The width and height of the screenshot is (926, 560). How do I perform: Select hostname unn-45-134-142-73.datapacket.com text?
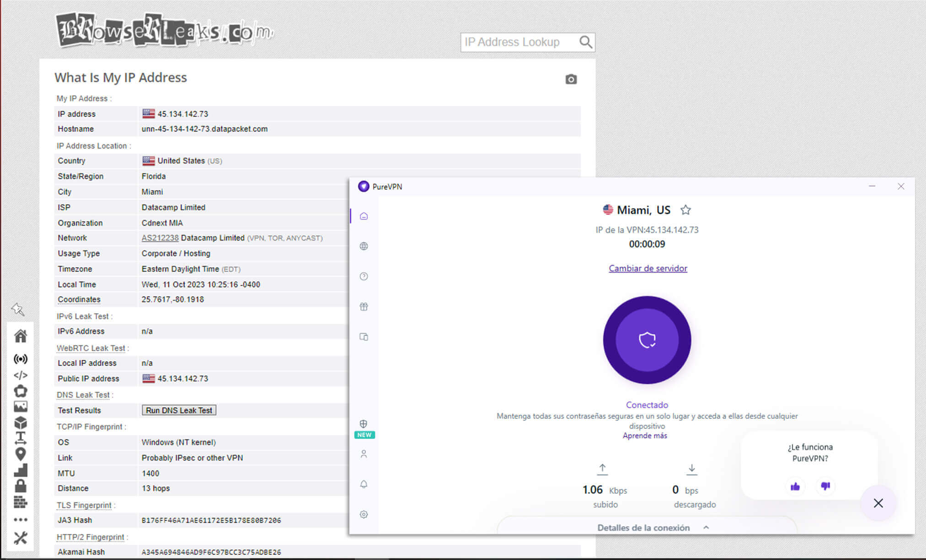point(204,129)
